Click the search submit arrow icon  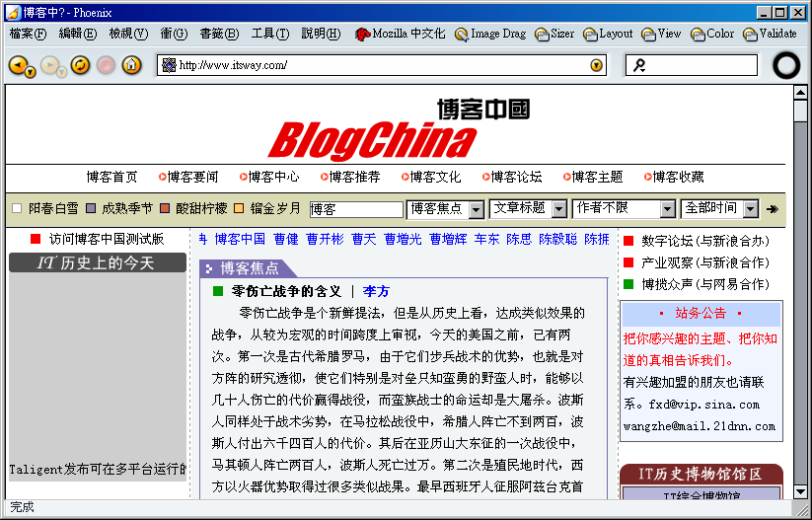773,209
